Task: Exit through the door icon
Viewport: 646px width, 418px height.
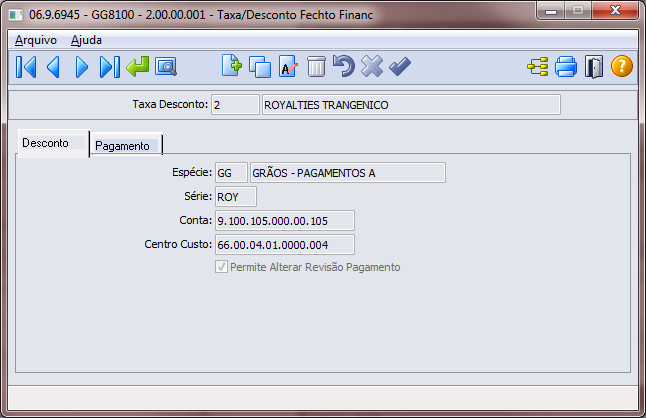Action: 594,67
